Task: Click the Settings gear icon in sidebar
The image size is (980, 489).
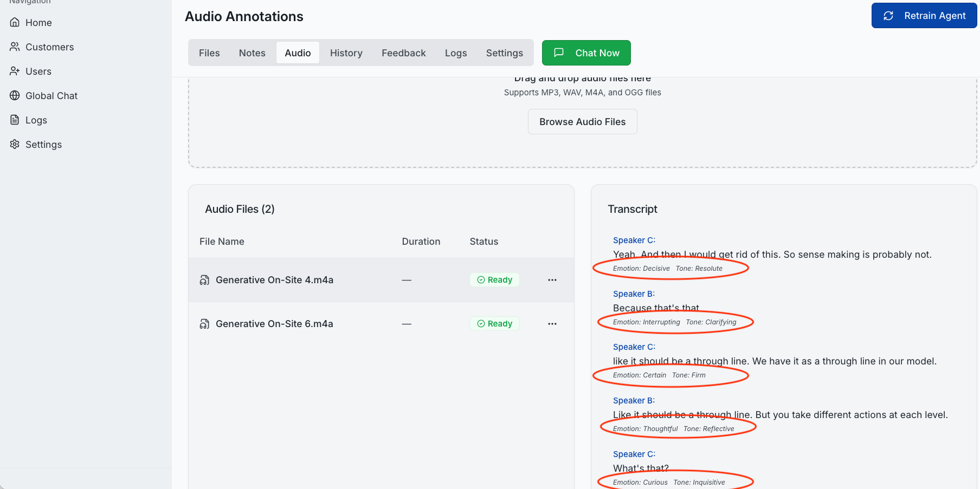Action: 15,144
